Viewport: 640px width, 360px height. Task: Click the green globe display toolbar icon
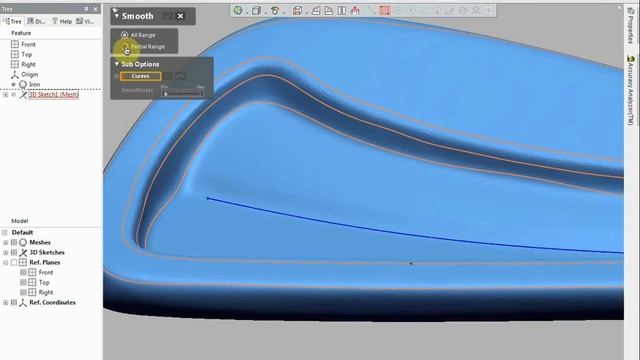coord(238,11)
